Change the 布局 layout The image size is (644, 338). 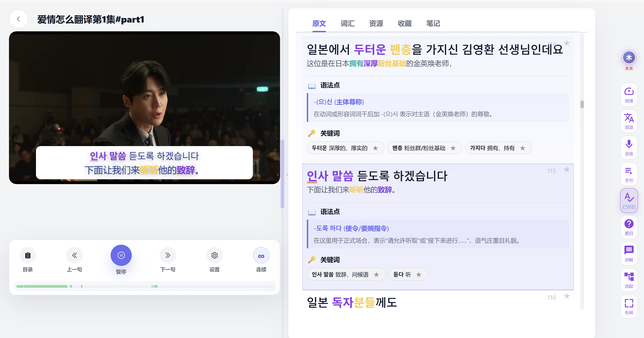coord(629,306)
